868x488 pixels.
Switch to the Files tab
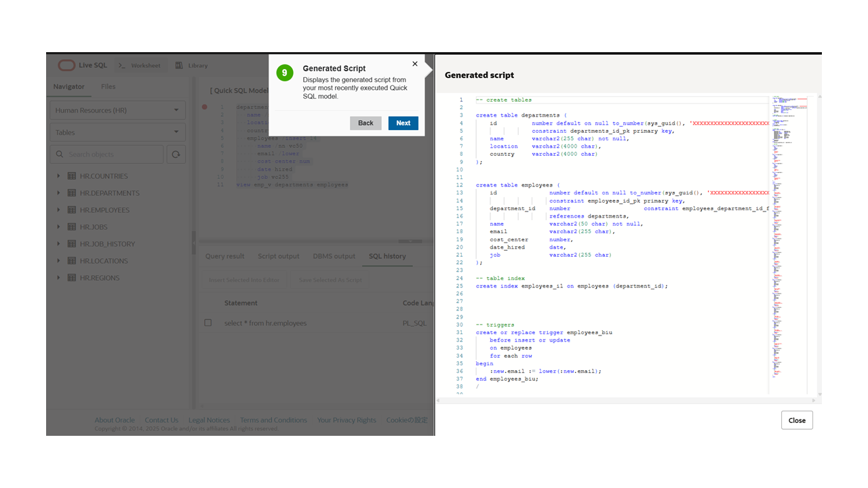click(108, 87)
